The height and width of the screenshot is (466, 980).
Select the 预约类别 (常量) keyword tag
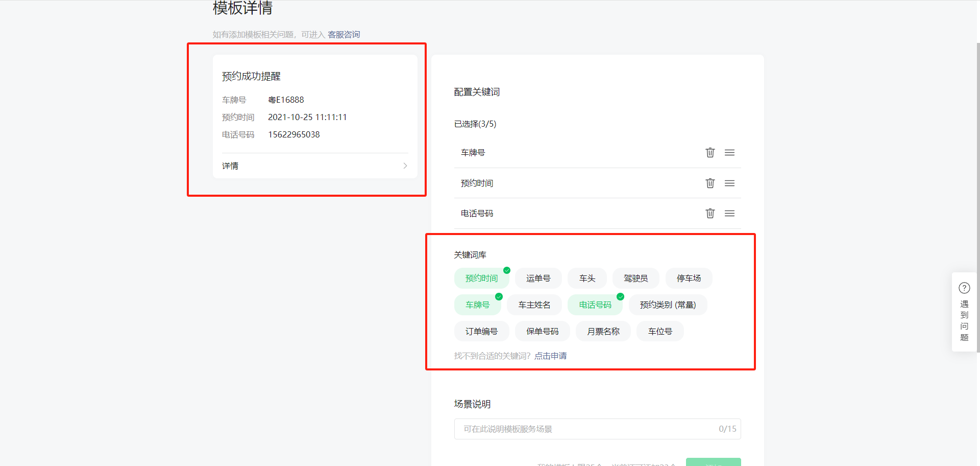668,305
